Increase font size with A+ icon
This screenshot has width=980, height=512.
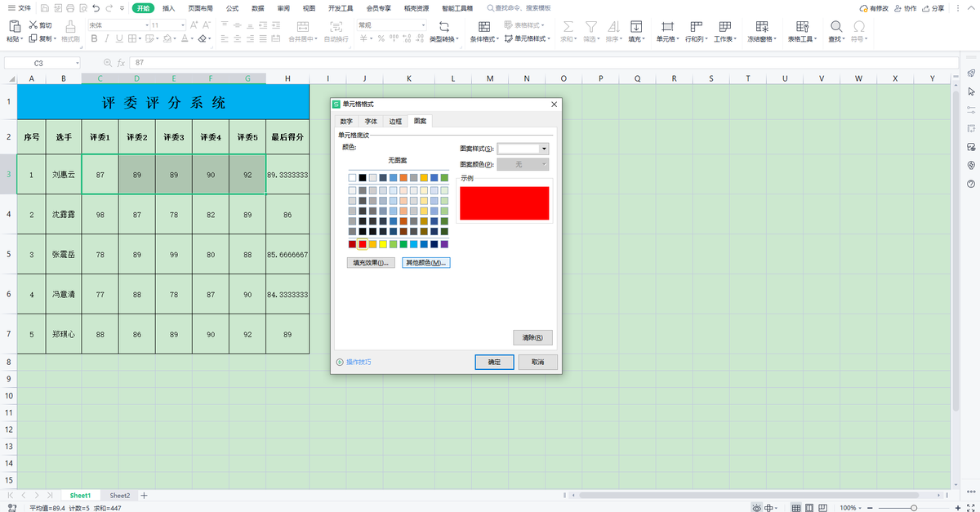tap(195, 25)
